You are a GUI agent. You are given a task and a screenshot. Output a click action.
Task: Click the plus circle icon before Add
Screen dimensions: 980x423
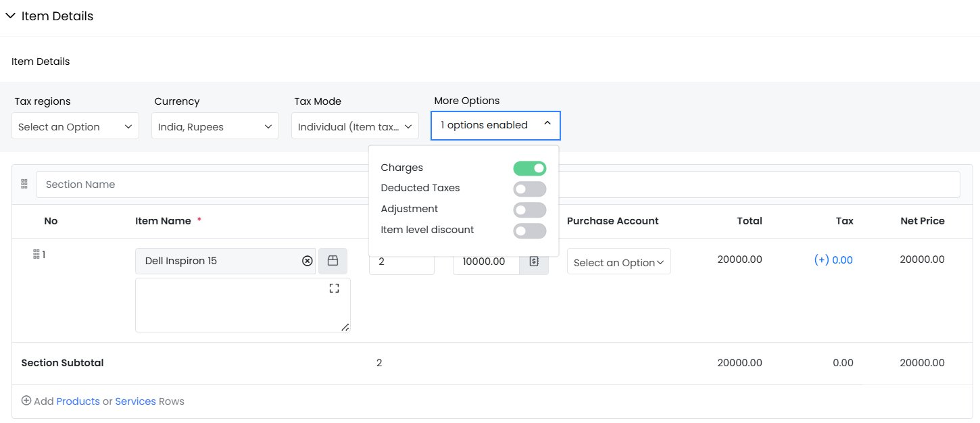[26, 401]
